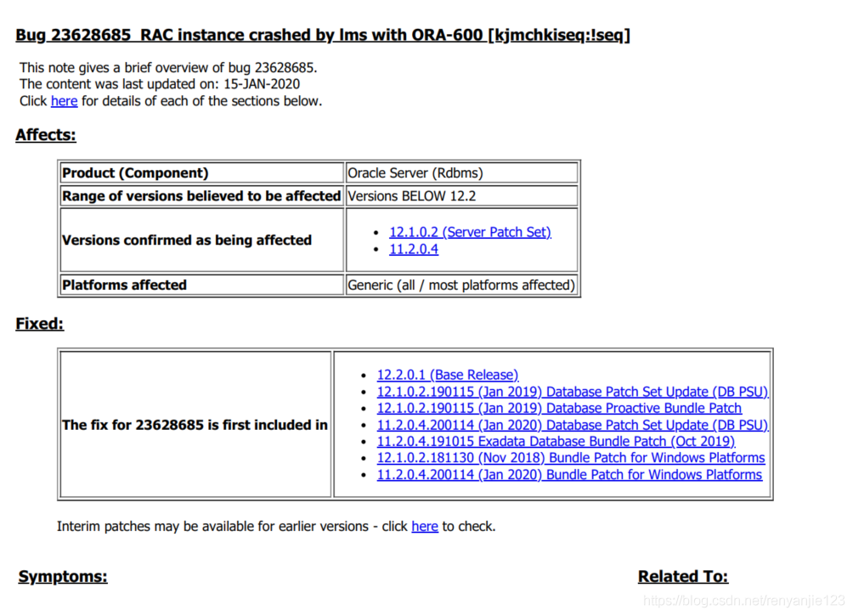Open 12.1.0.2.190115 Database Patch Set Update link
Image resolution: width=853 pixels, height=616 pixels.
tap(573, 392)
